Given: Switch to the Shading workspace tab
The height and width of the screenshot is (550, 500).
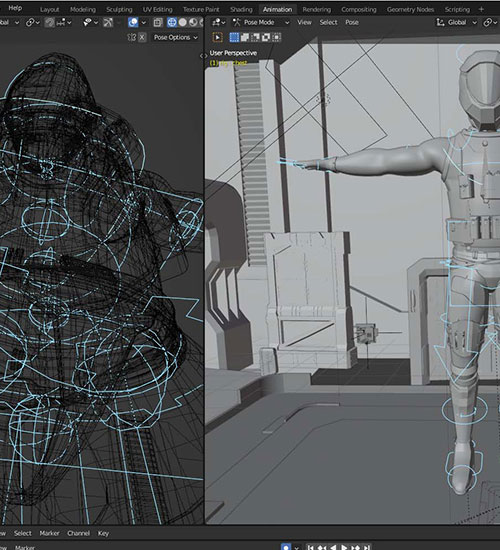Looking at the screenshot, I should [241, 9].
